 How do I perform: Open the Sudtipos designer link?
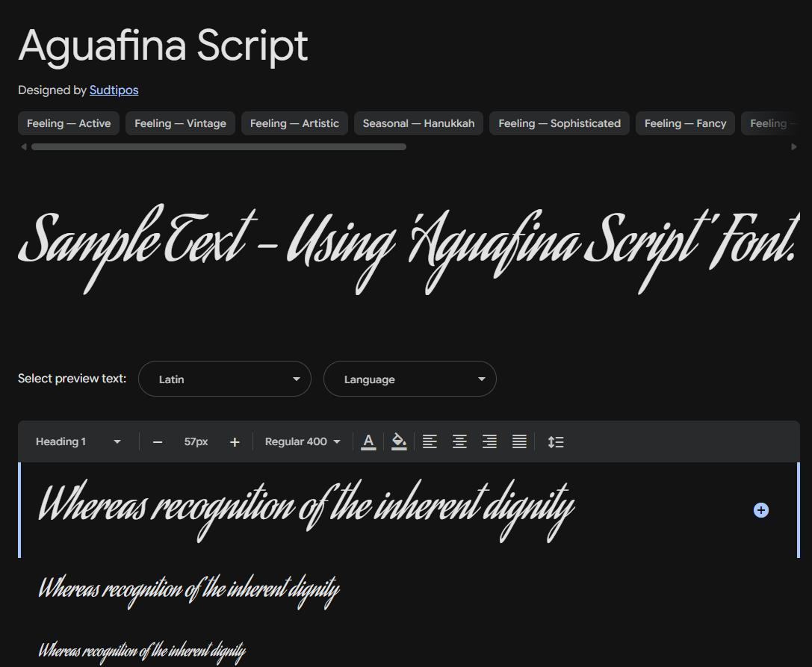click(x=114, y=90)
